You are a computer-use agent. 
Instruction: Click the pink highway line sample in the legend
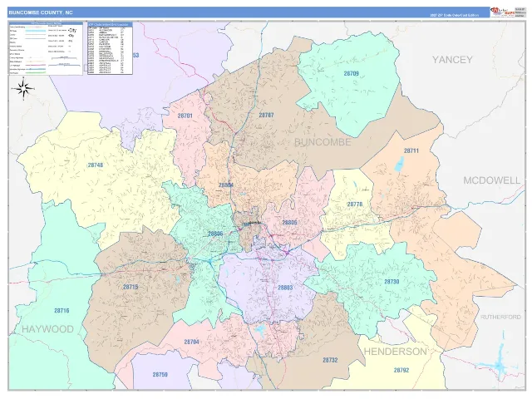coord(35,65)
